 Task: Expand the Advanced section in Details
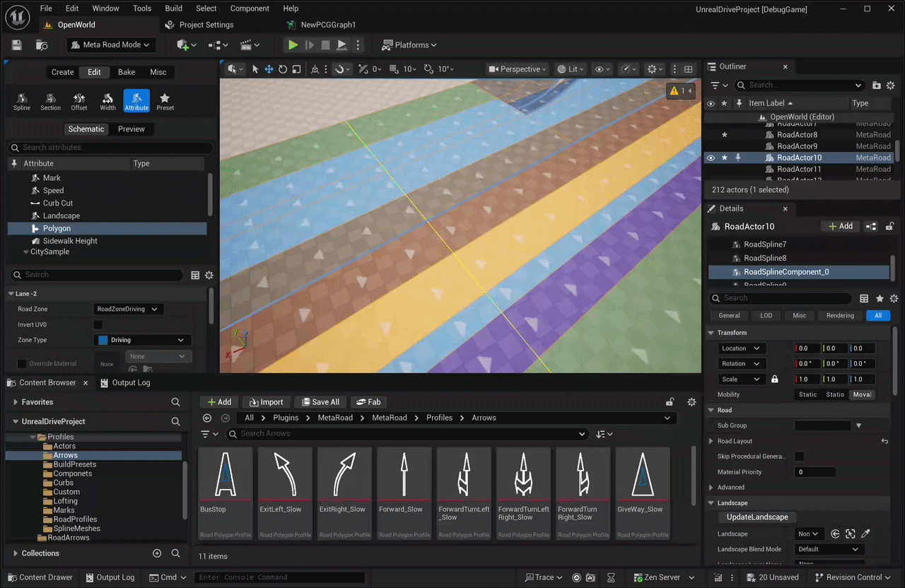[x=712, y=487]
